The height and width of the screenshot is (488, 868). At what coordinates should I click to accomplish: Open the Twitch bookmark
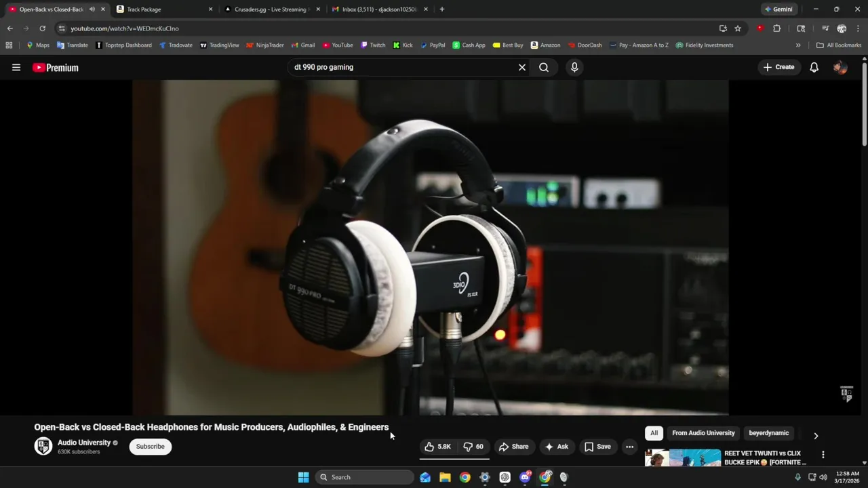373,45
